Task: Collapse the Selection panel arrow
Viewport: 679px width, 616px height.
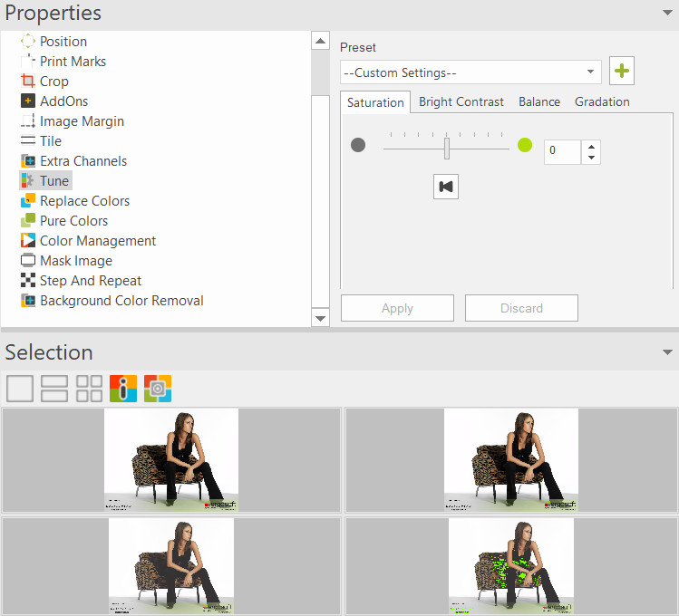Action: [x=667, y=352]
